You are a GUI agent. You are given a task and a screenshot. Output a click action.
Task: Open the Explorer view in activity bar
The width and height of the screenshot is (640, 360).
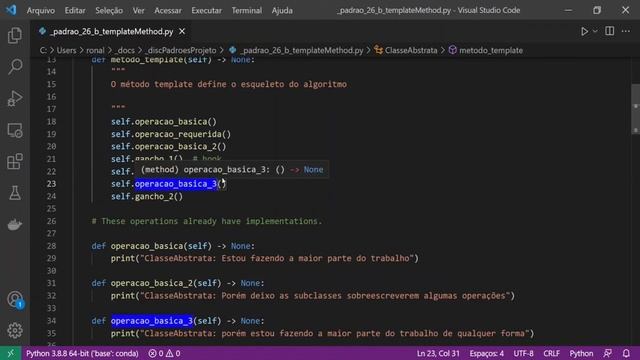(15, 36)
